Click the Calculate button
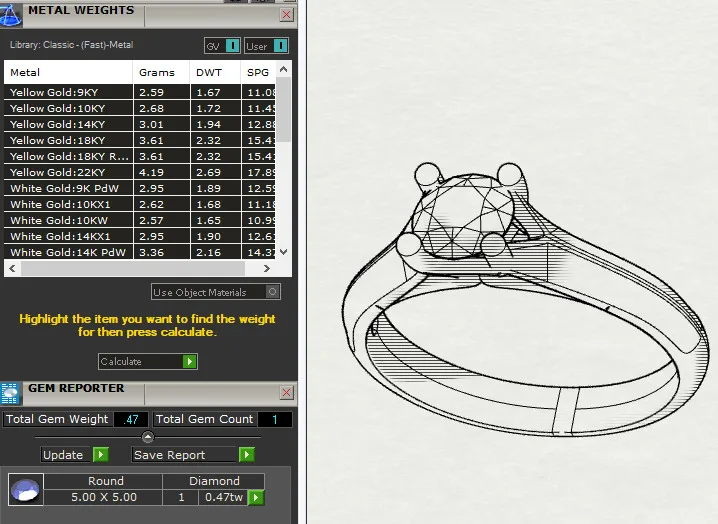Screen dimensions: 718x524 [x=147, y=361]
